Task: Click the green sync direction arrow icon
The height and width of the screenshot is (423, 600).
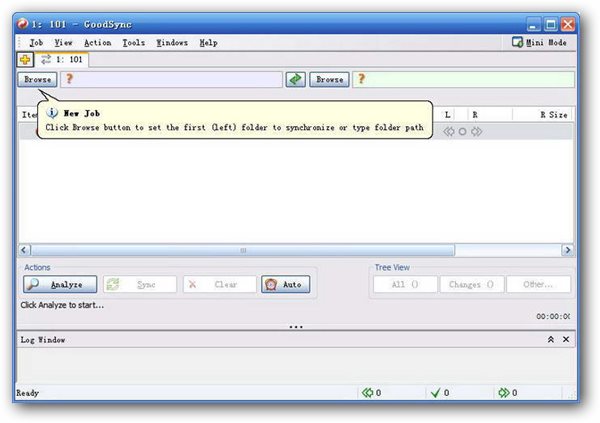Action: pyautogui.click(x=296, y=80)
